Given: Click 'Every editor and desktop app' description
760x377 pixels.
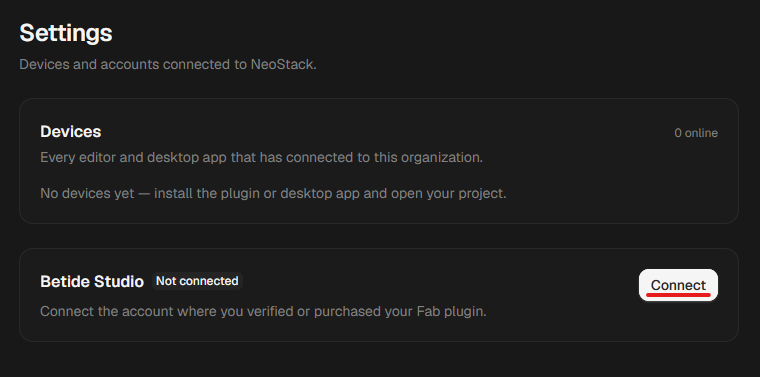Looking at the screenshot, I should [x=261, y=157].
